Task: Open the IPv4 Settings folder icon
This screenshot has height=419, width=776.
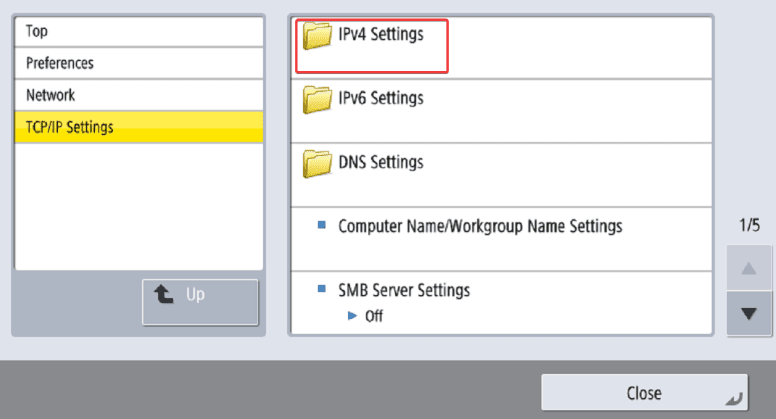Action: (318, 37)
